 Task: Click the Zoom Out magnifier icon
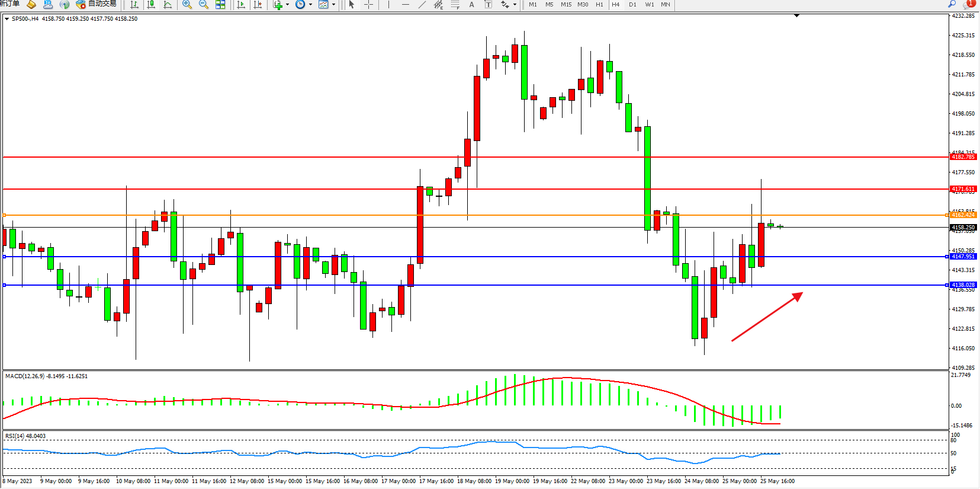tap(204, 5)
